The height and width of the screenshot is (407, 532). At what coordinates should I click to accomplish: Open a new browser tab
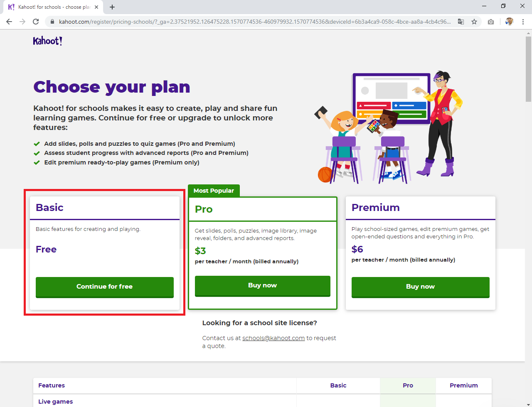click(112, 7)
